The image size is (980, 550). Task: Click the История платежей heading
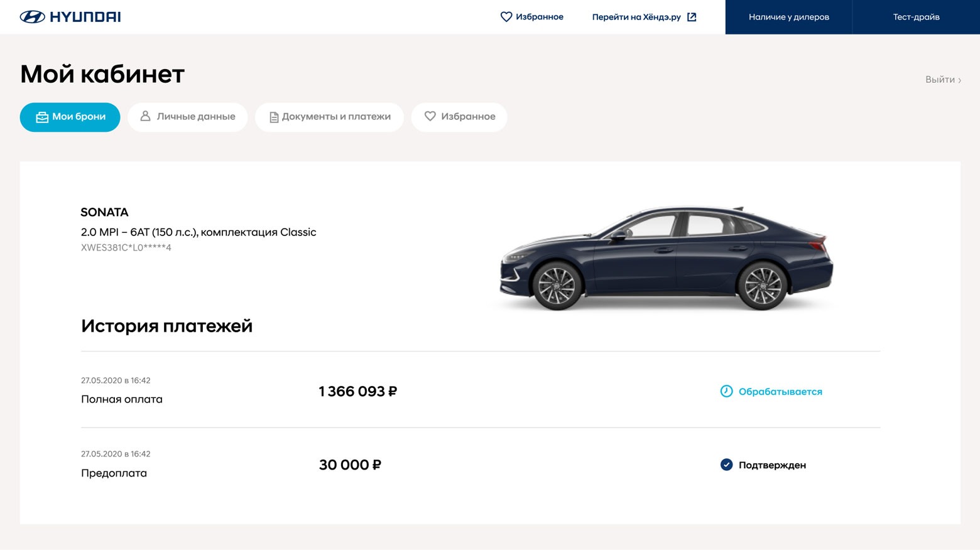coord(166,326)
